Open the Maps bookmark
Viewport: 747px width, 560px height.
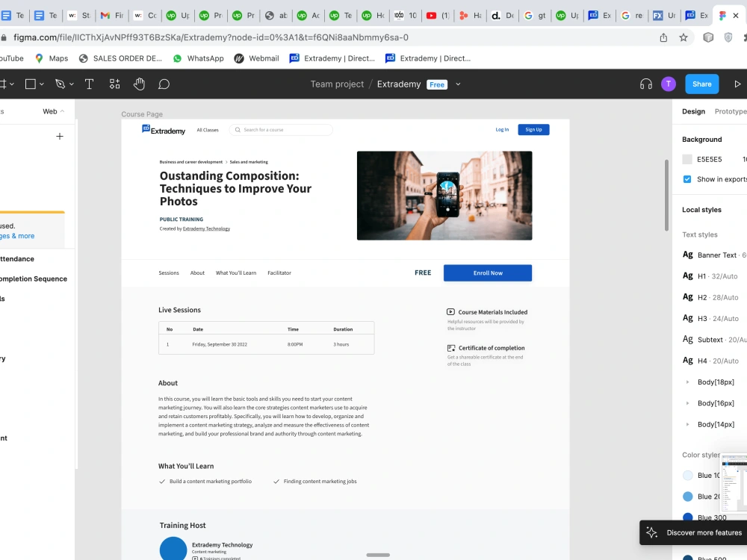tap(52, 58)
